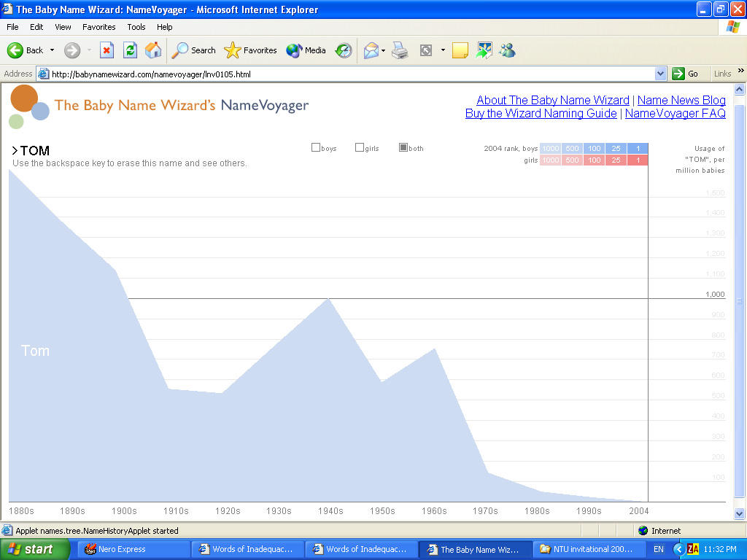The image size is (747, 560).
Task: Stop page loading with red X icon
Action: (107, 50)
